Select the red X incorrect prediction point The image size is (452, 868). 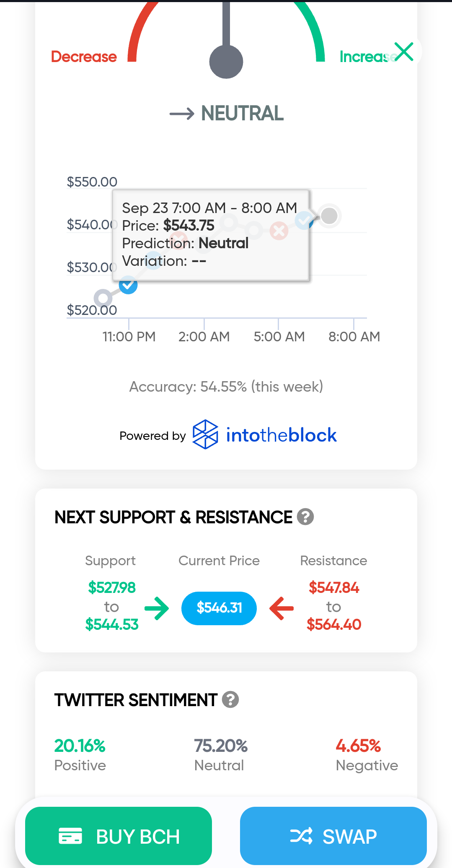[279, 231]
